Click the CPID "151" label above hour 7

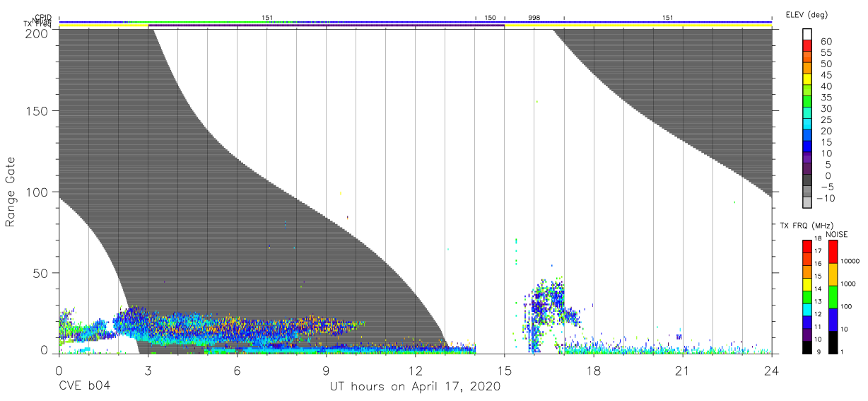[267, 17]
